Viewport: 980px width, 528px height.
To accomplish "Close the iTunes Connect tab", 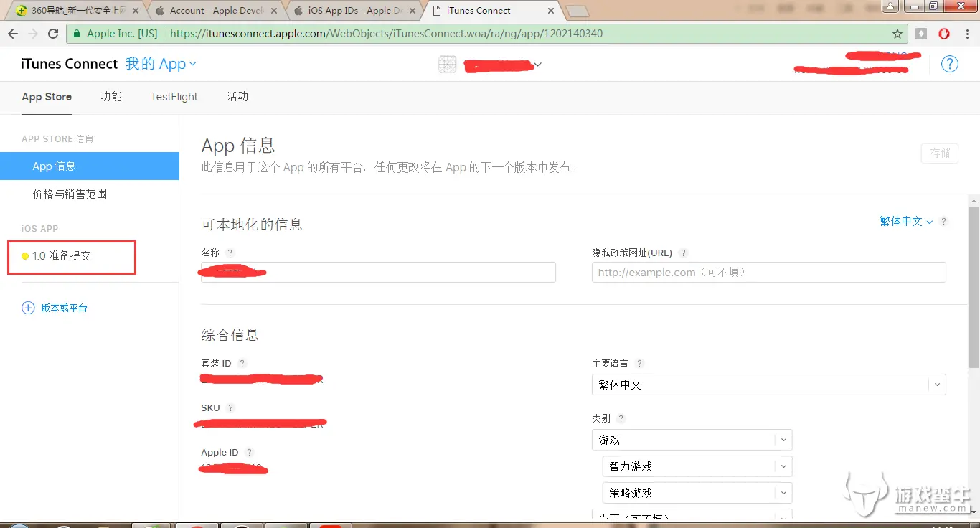I will click(x=551, y=11).
